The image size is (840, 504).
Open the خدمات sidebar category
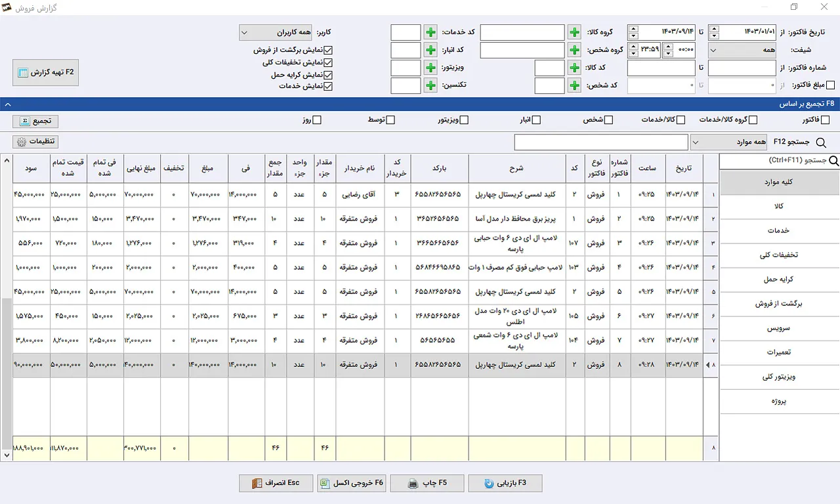pyautogui.click(x=780, y=231)
